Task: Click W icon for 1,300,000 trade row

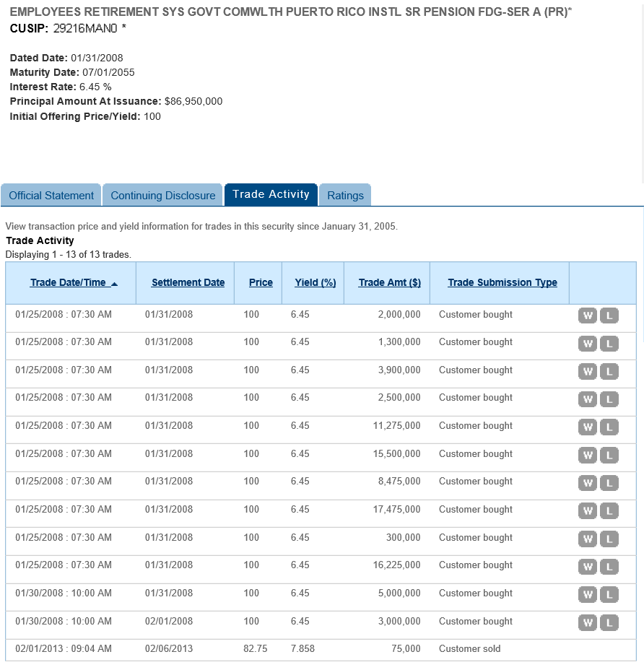Action: click(x=588, y=344)
